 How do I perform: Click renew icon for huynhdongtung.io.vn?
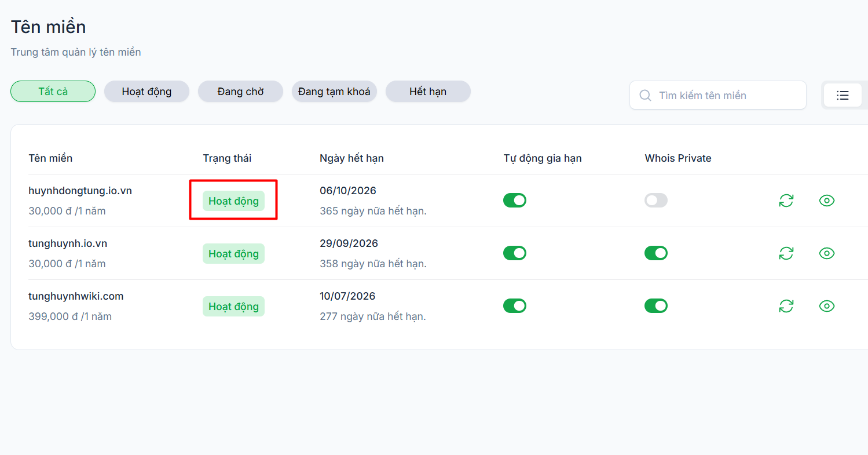(786, 201)
